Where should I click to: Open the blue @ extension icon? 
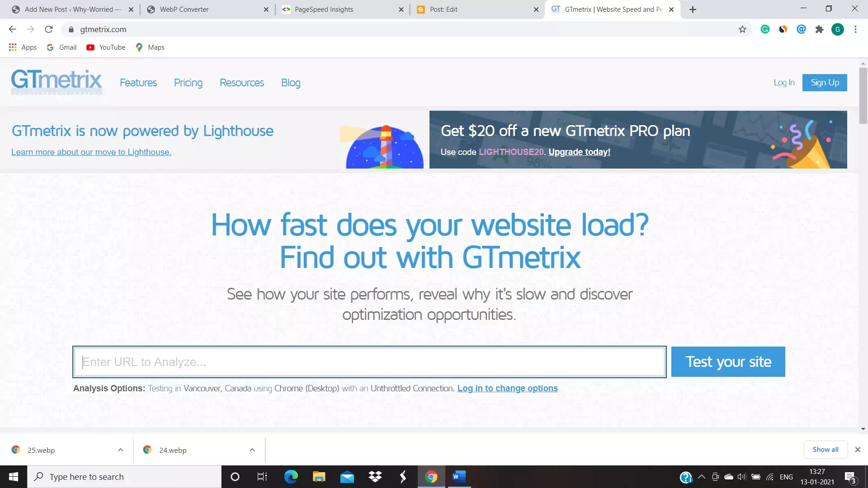pyautogui.click(x=801, y=29)
